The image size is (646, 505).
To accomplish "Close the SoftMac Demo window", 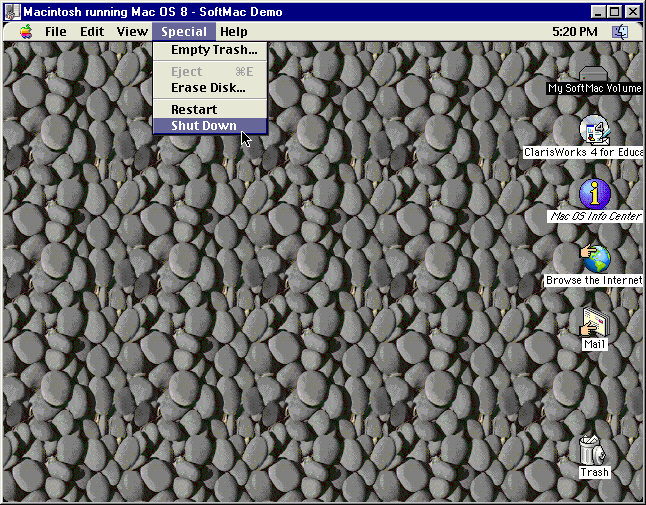I will [x=633, y=12].
